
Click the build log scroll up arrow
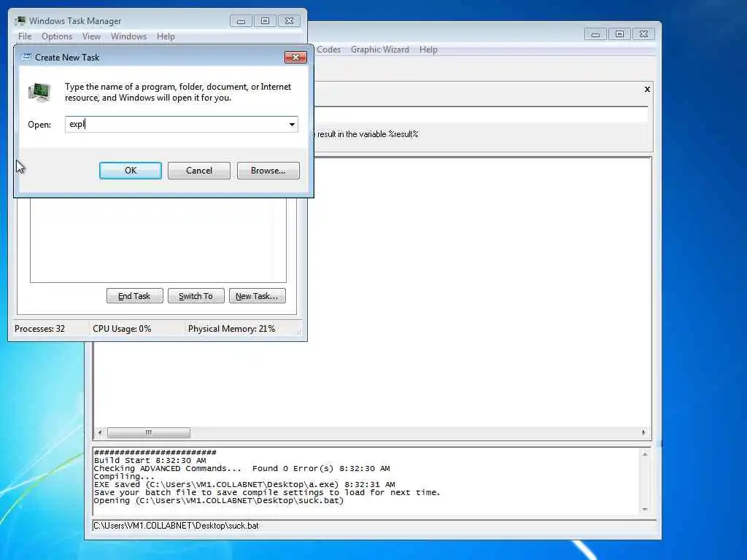pyautogui.click(x=645, y=454)
